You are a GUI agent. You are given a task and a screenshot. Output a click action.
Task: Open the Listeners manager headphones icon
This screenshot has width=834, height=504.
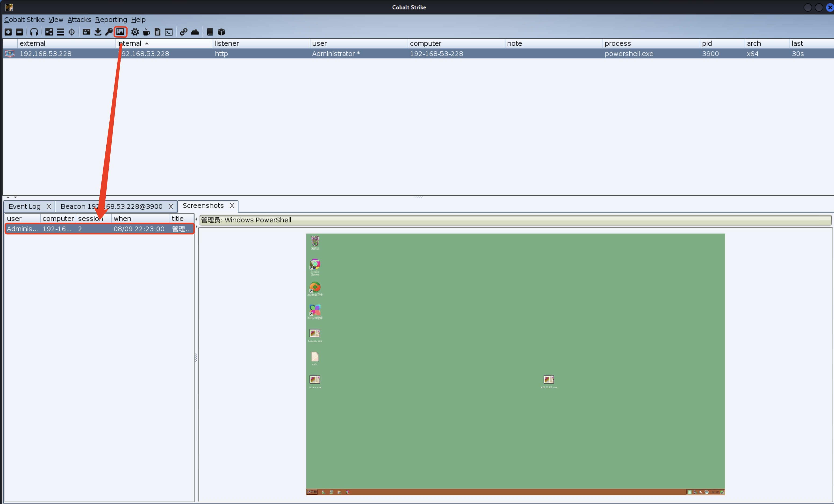click(34, 32)
